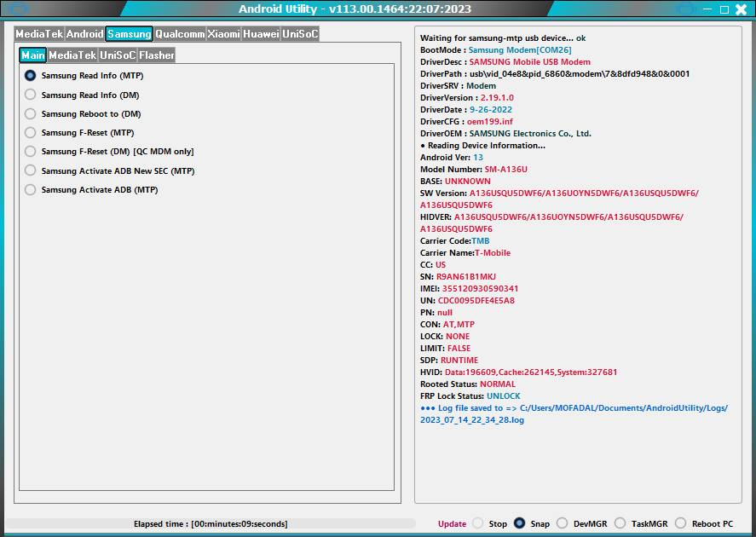
Task: Open DevMGR via its radio button
Action: (563, 523)
